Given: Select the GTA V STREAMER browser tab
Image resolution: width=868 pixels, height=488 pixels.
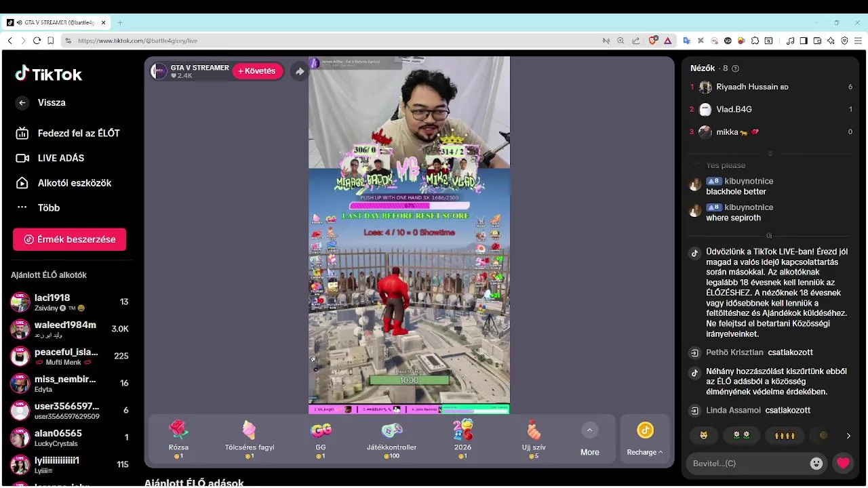Looking at the screenshot, I should coord(58,22).
